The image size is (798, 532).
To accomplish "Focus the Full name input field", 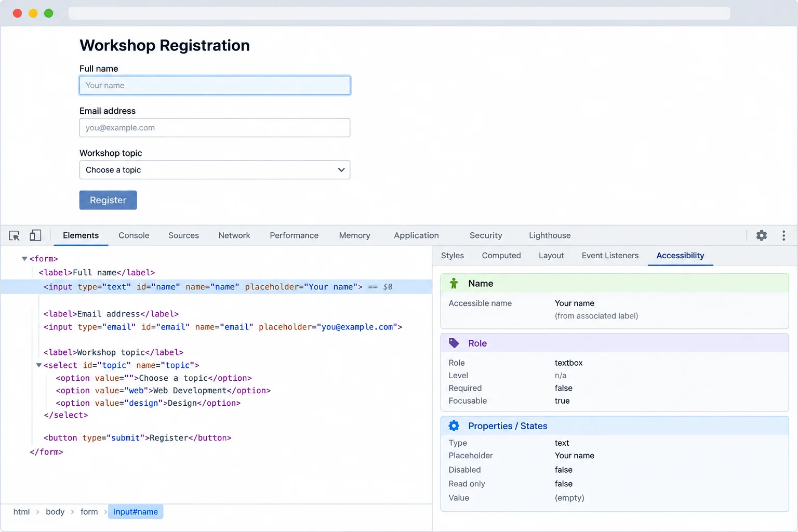I will click(x=215, y=85).
